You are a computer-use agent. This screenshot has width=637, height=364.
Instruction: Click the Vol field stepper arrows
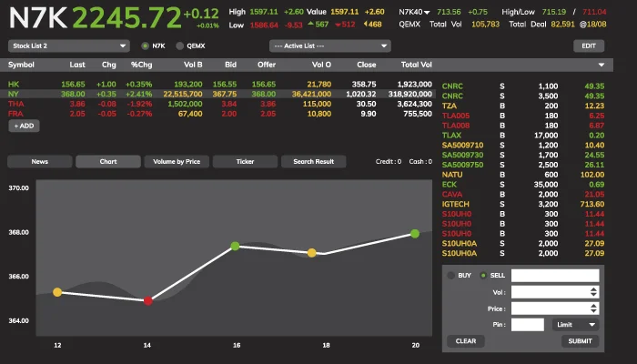coord(594,292)
